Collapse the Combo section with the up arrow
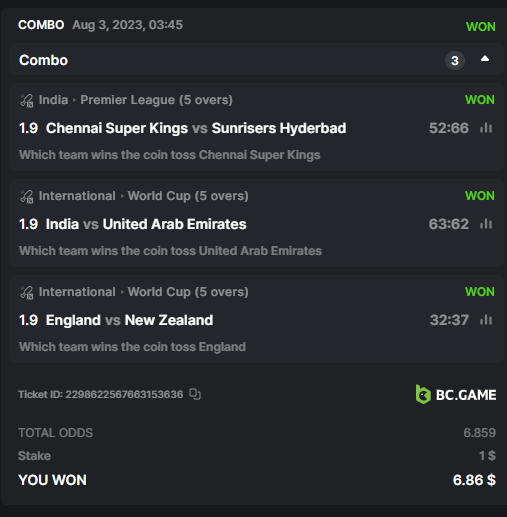 click(485, 59)
